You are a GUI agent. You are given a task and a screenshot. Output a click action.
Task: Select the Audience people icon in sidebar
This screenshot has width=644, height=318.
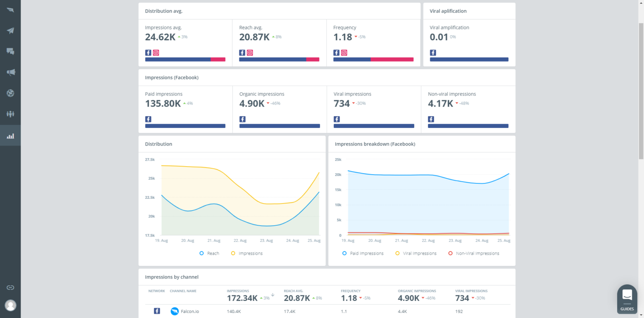point(10,114)
